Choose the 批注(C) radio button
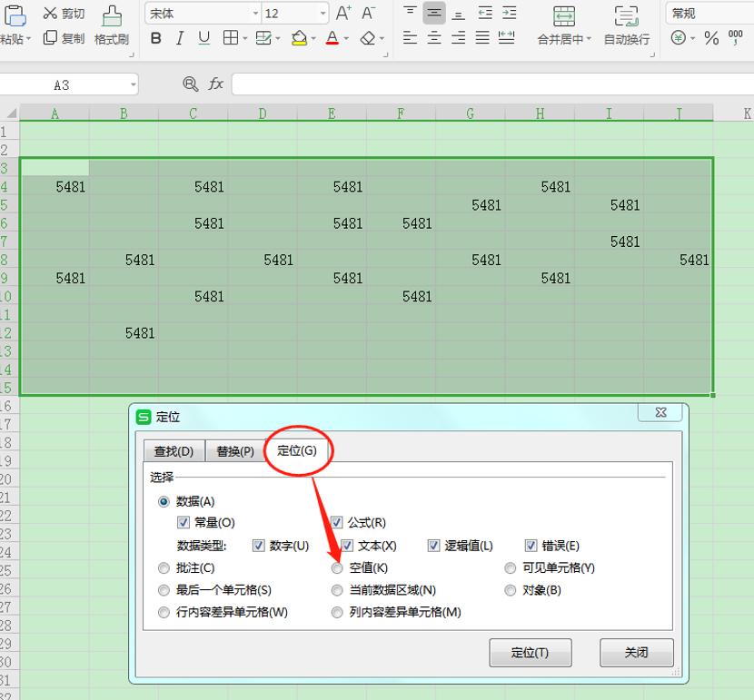This screenshot has height=700, width=754. (x=164, y=567)
